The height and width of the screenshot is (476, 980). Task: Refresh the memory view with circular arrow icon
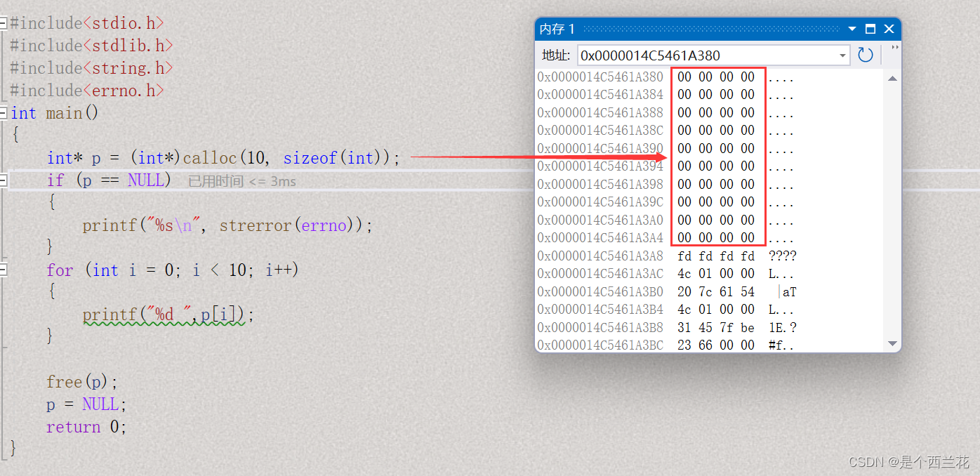pos(865,55)
